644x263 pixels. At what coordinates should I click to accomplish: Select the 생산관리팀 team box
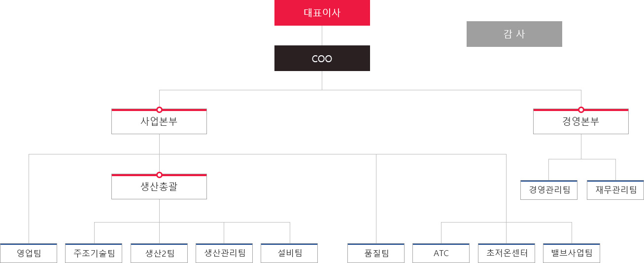pyautogui.click(x=224, y=254)
